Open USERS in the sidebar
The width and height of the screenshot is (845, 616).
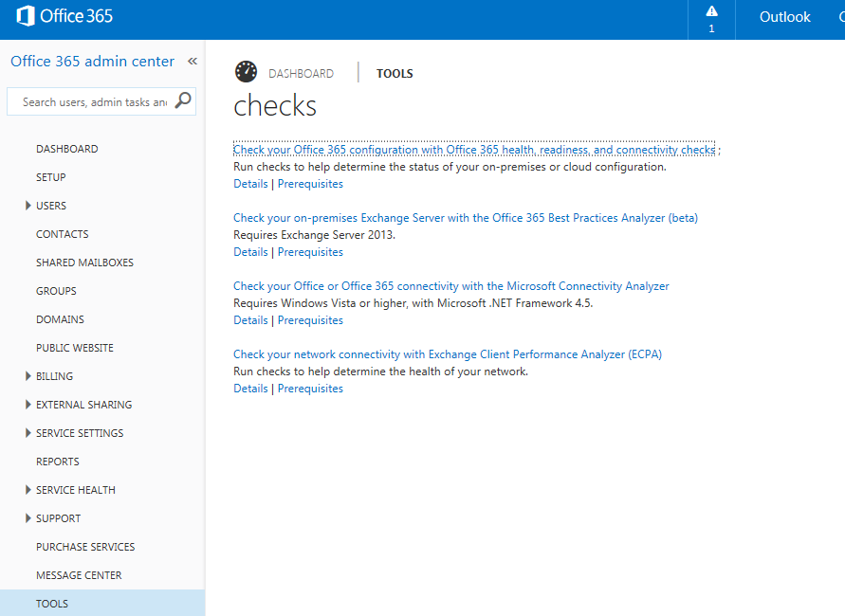click(x=50, y=206)
